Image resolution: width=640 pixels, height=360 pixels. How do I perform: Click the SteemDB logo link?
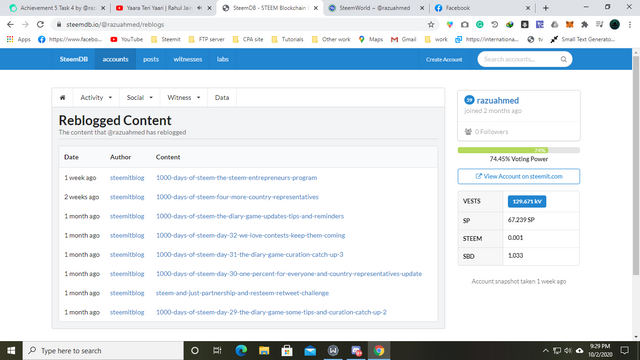click(x=73, y=59)
